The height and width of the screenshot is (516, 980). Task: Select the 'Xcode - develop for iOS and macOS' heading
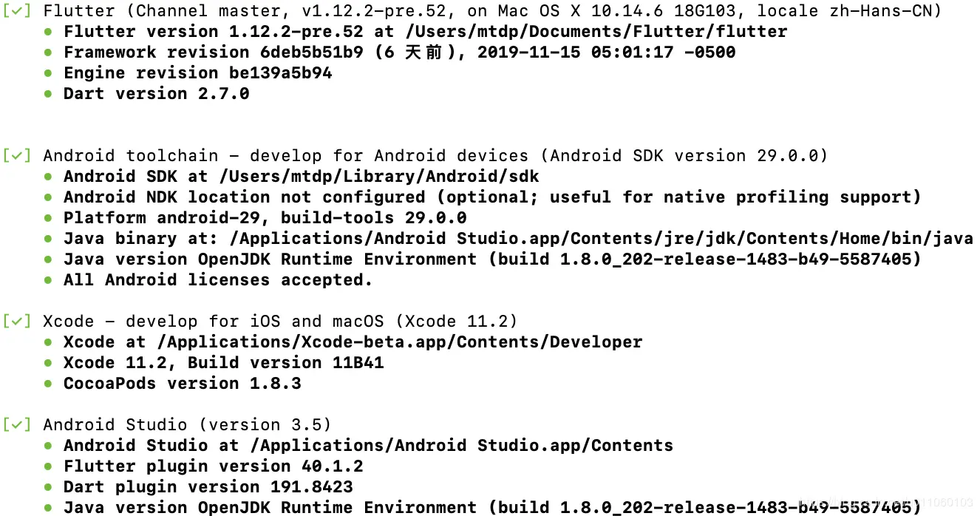click(281, 322)
